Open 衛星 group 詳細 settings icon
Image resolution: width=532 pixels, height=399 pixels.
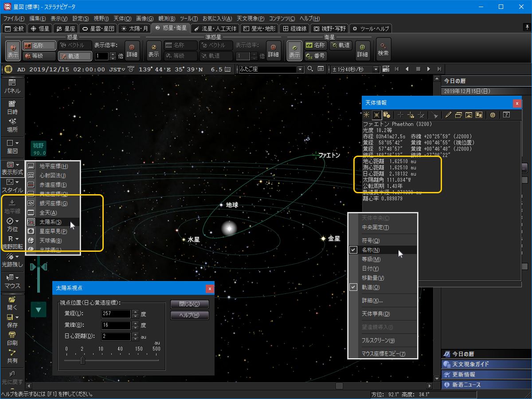[x=363, y=51]
